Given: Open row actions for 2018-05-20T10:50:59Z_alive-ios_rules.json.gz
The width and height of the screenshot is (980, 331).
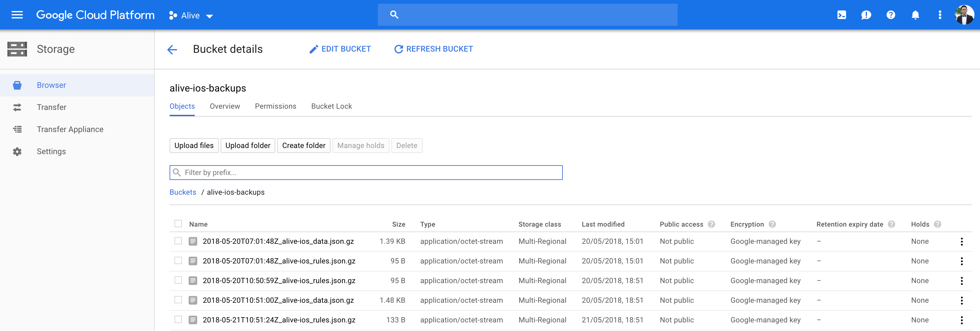Looking at the screenshot, I should (962, 280).
